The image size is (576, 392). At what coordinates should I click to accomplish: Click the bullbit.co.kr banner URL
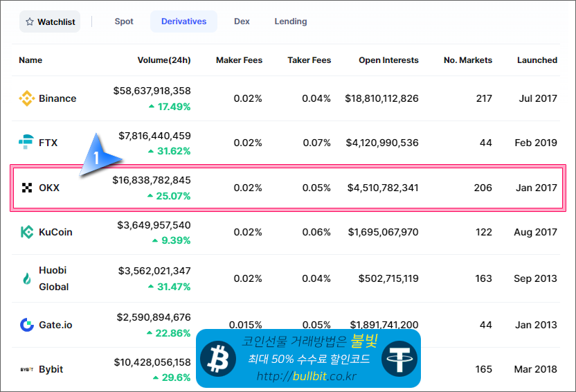pyautogui.click(x=307, y=376)
